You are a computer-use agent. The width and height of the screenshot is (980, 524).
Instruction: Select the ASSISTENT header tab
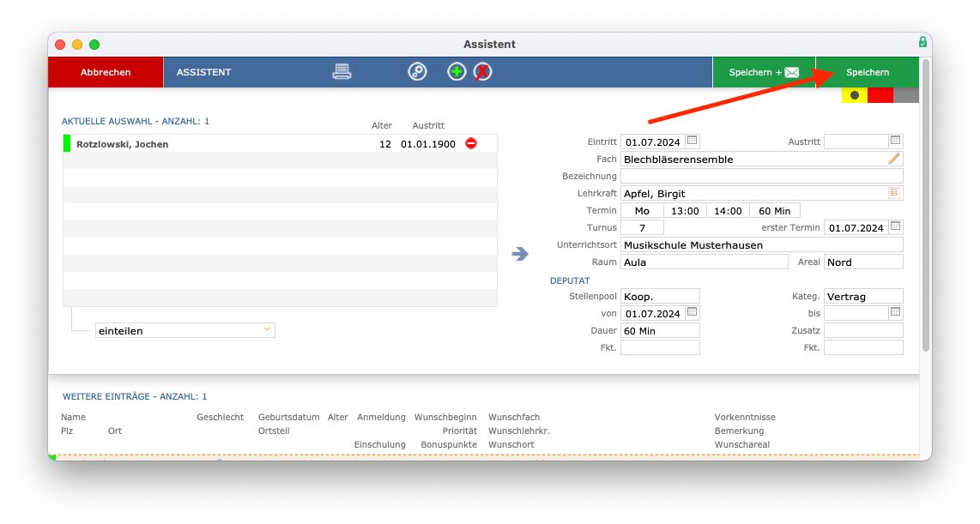203,72
